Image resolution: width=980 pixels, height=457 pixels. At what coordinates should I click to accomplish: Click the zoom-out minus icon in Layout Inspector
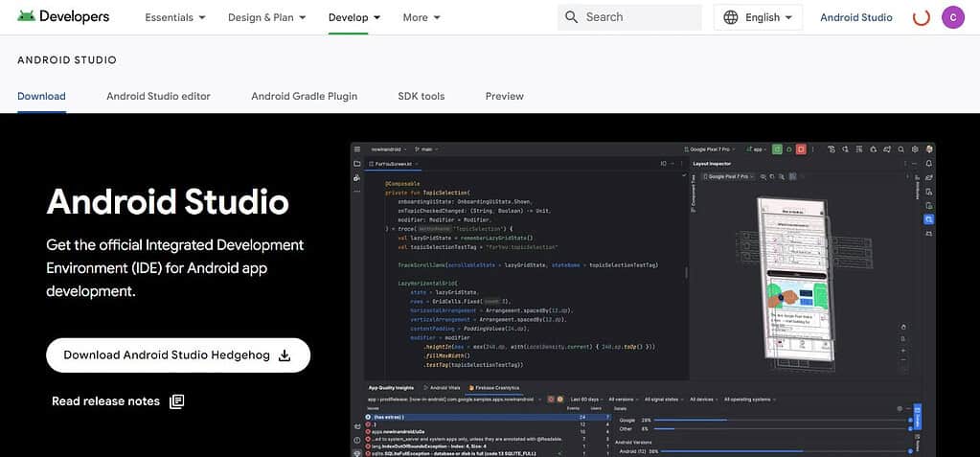click(x=903, y=361)
